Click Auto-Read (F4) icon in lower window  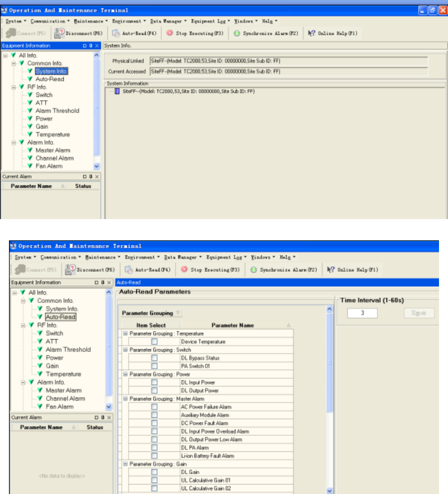129,269
